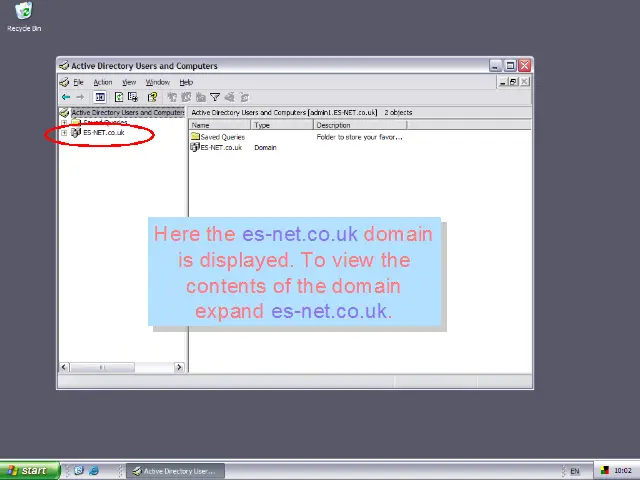Image resolution: width=640 pixels, height=480 pixels.
Task: Click the colored flag system tray icon
Action: pyautogui.click(x=604, y=471)
